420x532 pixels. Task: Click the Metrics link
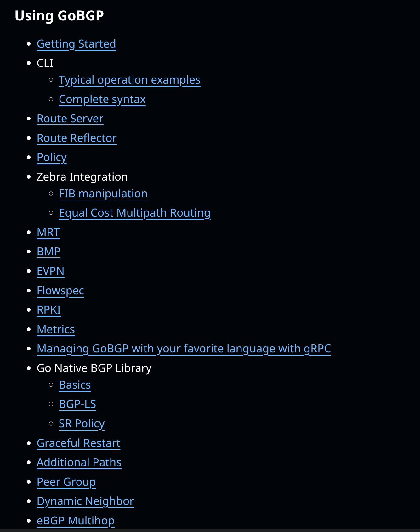(x=56, y=329)
